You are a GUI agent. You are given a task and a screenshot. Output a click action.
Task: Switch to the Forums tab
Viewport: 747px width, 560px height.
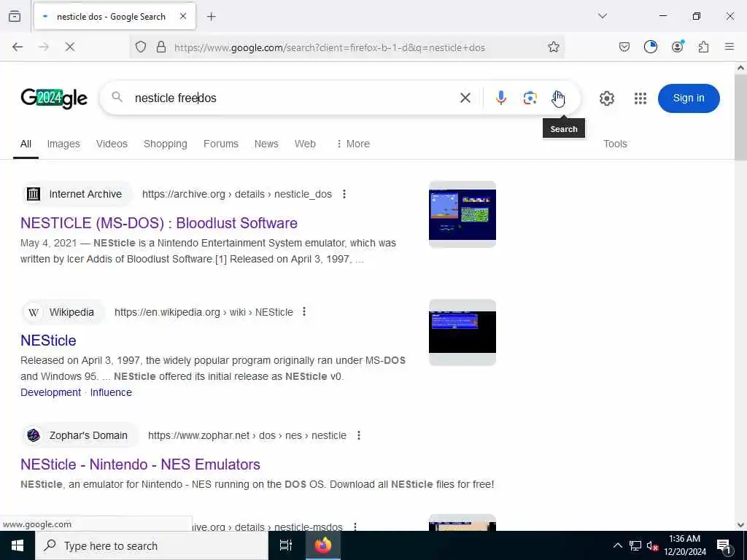click(x=220, y=144)
